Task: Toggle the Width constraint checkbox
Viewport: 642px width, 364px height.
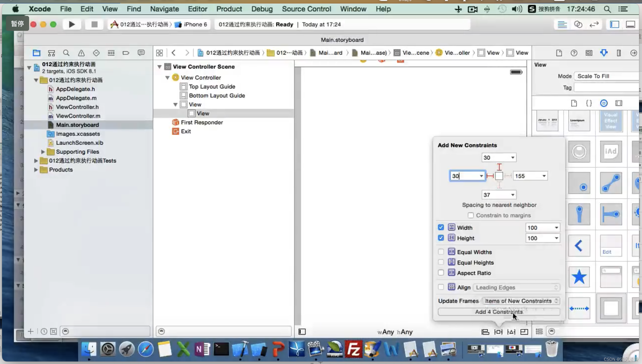Action: coord(440,227)
